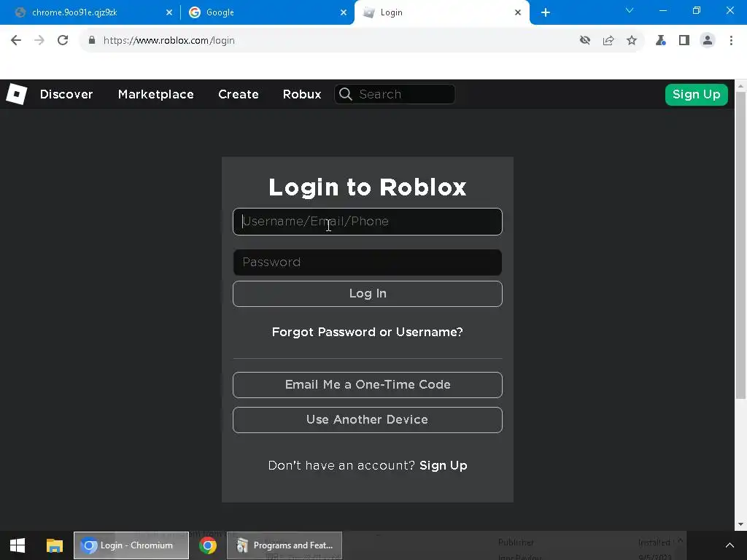The image size is (747, 560).
Task: Click the Sign Up link below the form
Action: (x=443, y=465)
